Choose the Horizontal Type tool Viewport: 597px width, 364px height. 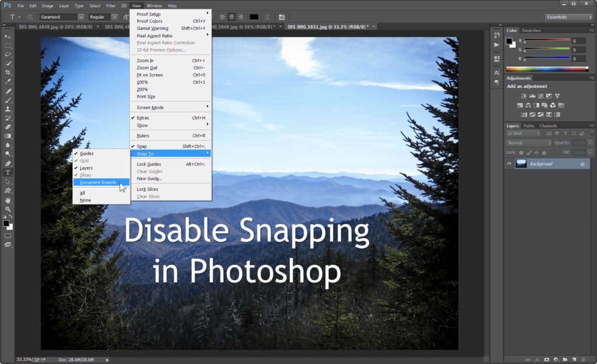click(x=8, y=172)
